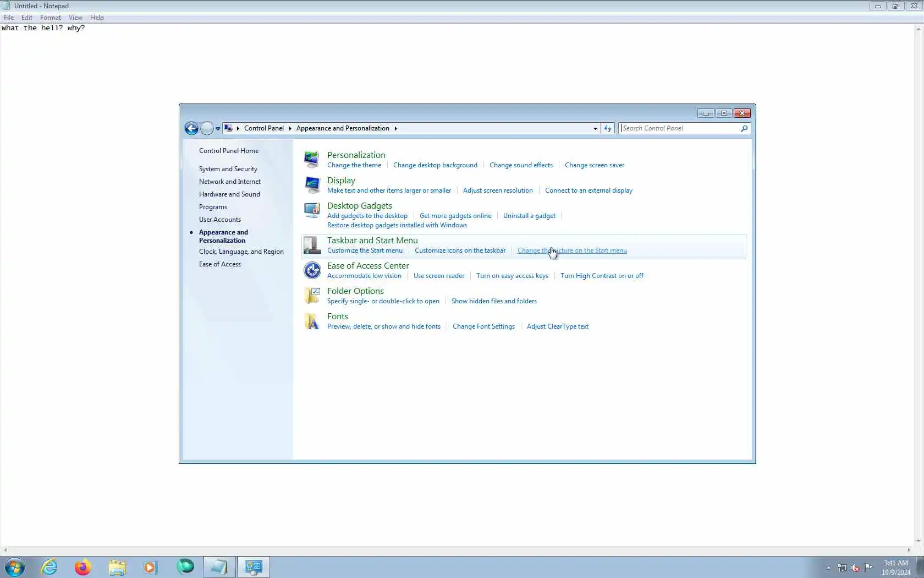Click the Taskbar and Start Menu icon

312,245
